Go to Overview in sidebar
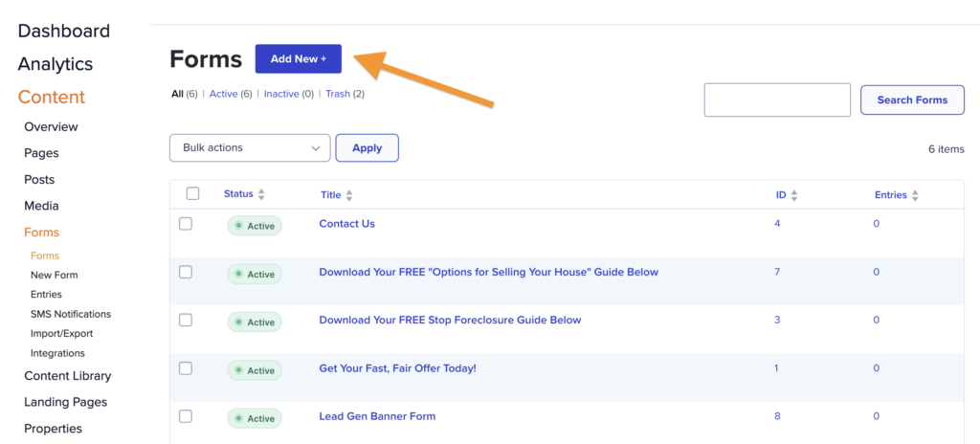The width and height of the screenshot is (980, 444). tap(52, 127)
